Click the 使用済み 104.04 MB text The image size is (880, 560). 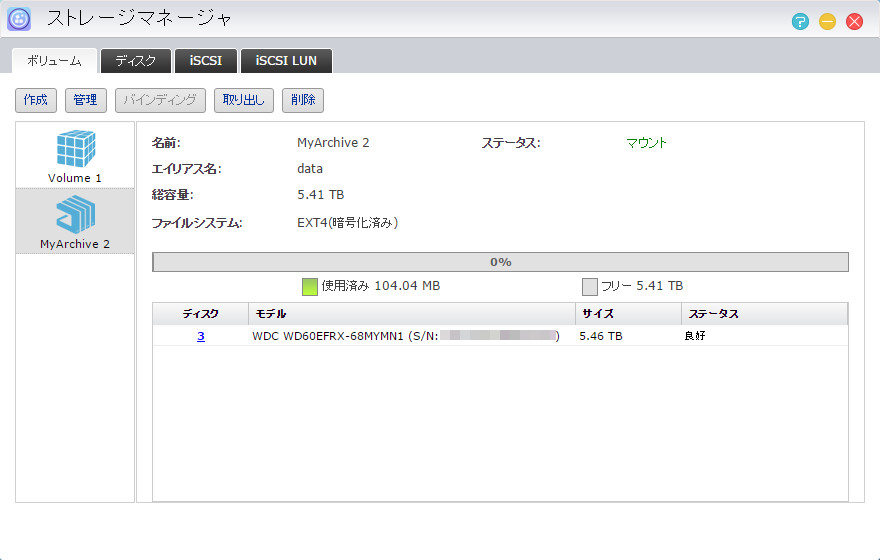pos(381,286)
